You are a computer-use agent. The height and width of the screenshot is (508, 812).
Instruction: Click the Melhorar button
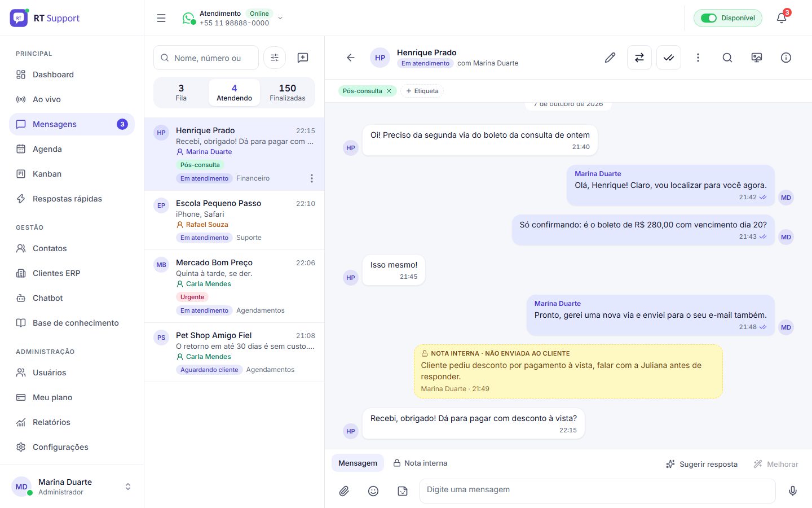(776, 464)
